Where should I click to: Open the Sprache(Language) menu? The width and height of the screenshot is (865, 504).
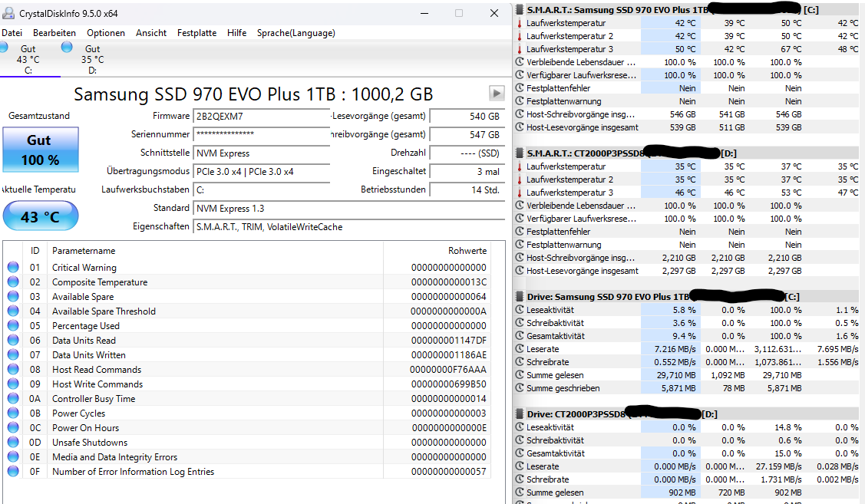click(295, 33)
